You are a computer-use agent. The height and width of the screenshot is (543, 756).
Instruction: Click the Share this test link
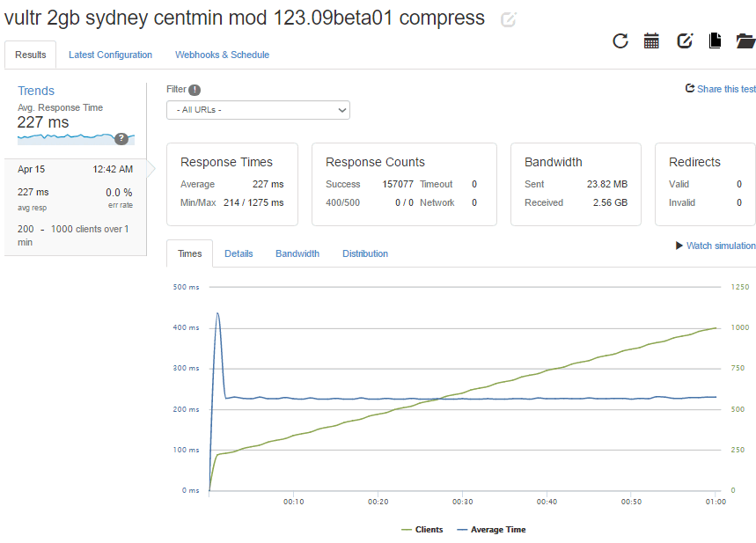click(727, 89)
